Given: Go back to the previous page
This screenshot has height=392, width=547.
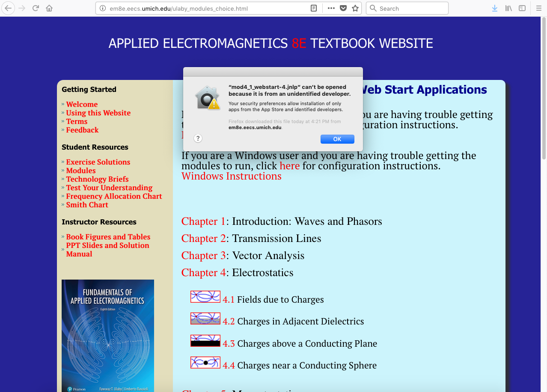Looking at the screenshot, I should tap(9, 8).
